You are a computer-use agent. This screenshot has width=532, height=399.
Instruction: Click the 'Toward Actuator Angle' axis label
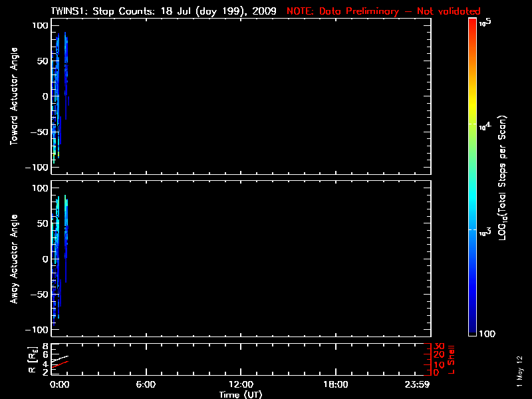click(x=13, y=96)
